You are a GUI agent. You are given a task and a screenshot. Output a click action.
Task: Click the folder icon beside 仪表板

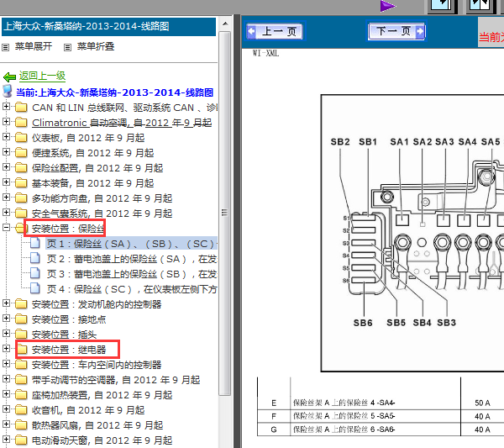(21, 137)
